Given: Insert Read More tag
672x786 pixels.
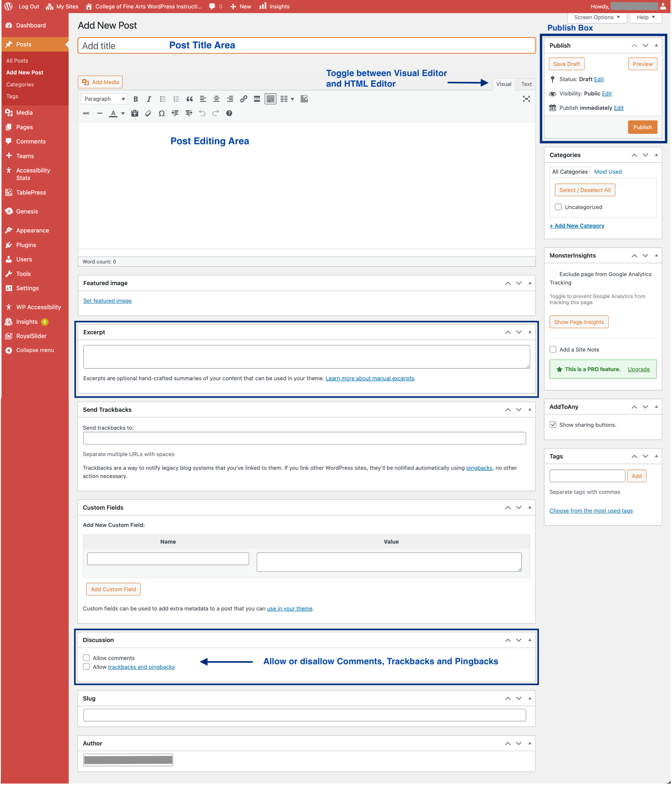Looking at the screenshot, I should [257, 99].
